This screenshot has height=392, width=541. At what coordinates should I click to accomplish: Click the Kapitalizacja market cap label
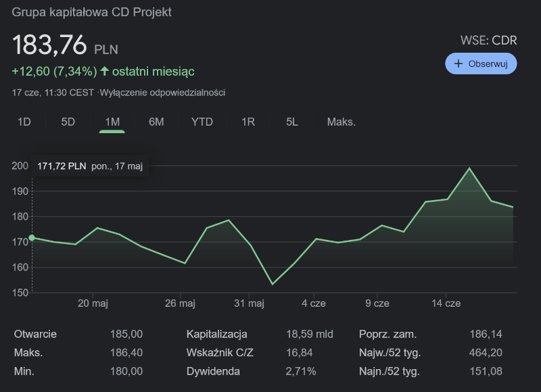[x=217, y=334]
